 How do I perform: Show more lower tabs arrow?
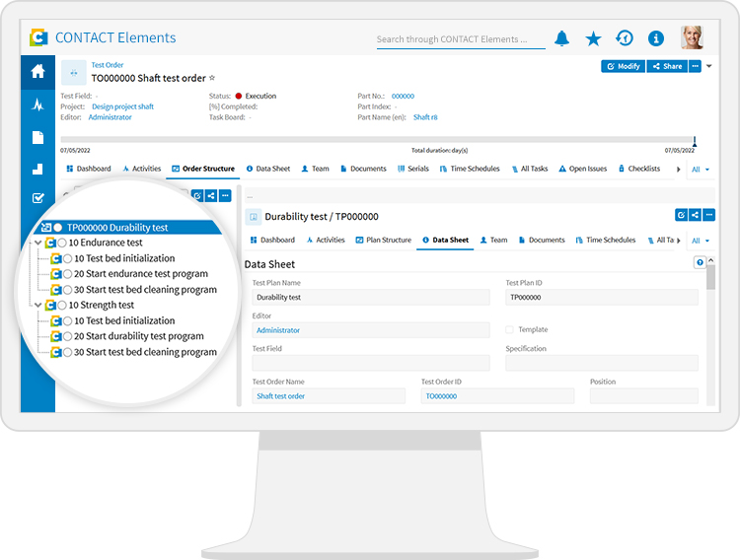(x=678, y=241)
